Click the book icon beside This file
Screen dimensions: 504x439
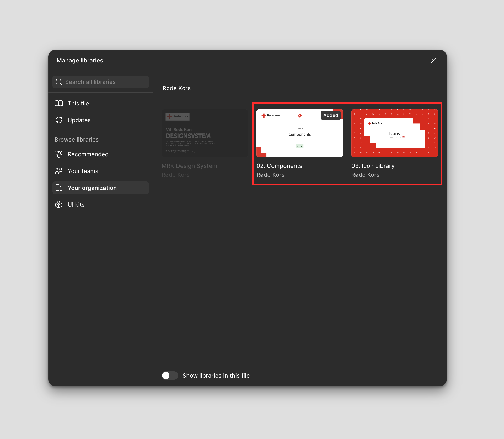point(59,103)
